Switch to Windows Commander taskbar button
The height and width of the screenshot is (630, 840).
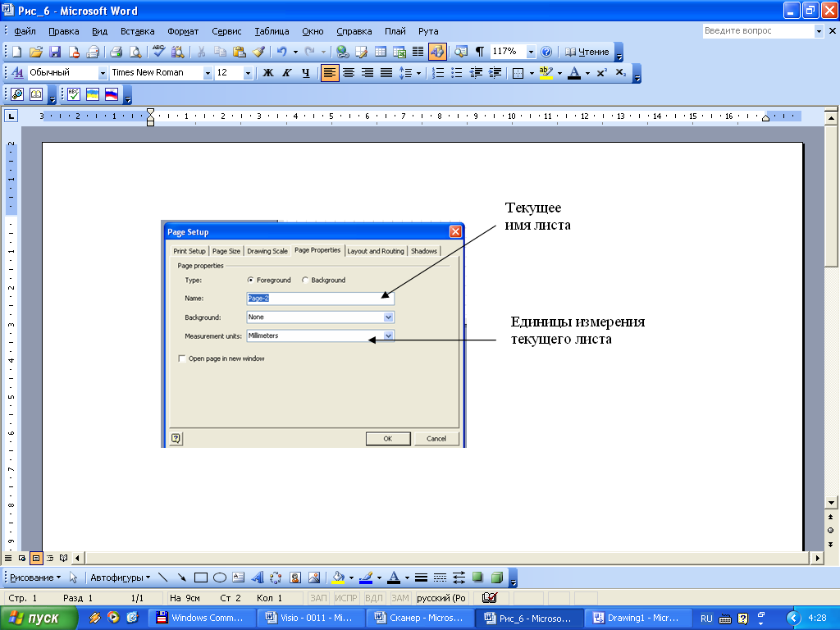pos(202,619)
